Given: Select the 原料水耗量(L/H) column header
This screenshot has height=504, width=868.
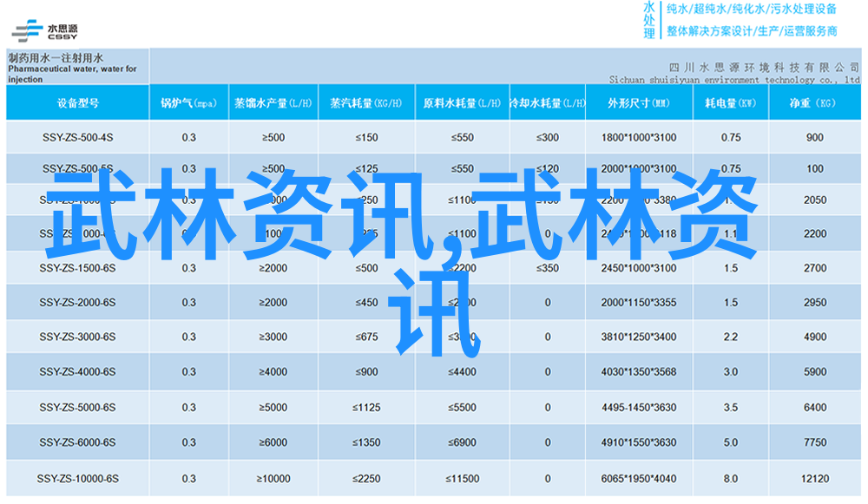Looking at the screenshot, I should pos(461,102).
